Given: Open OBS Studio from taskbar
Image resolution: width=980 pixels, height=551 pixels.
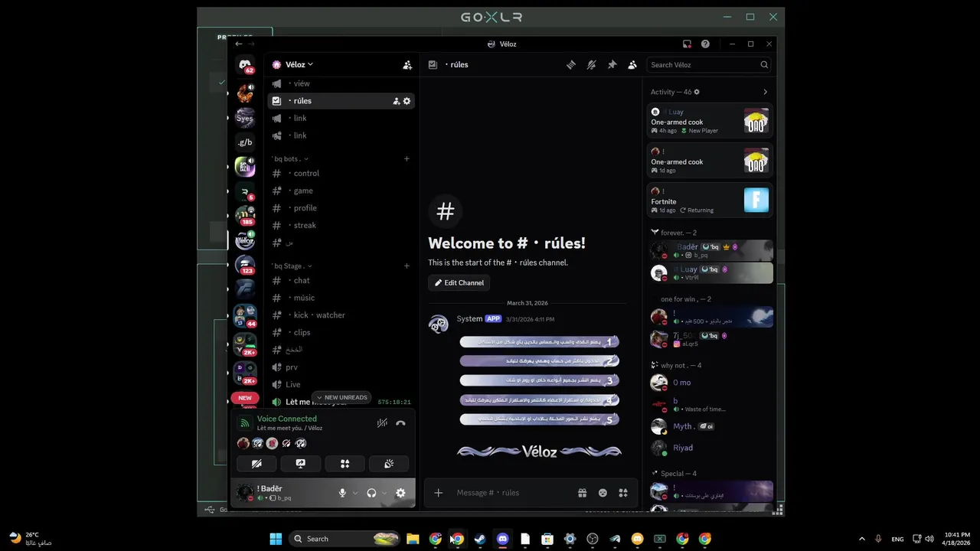Looking at the screenshot, I should pyautogui.click(x=592, y=539).
